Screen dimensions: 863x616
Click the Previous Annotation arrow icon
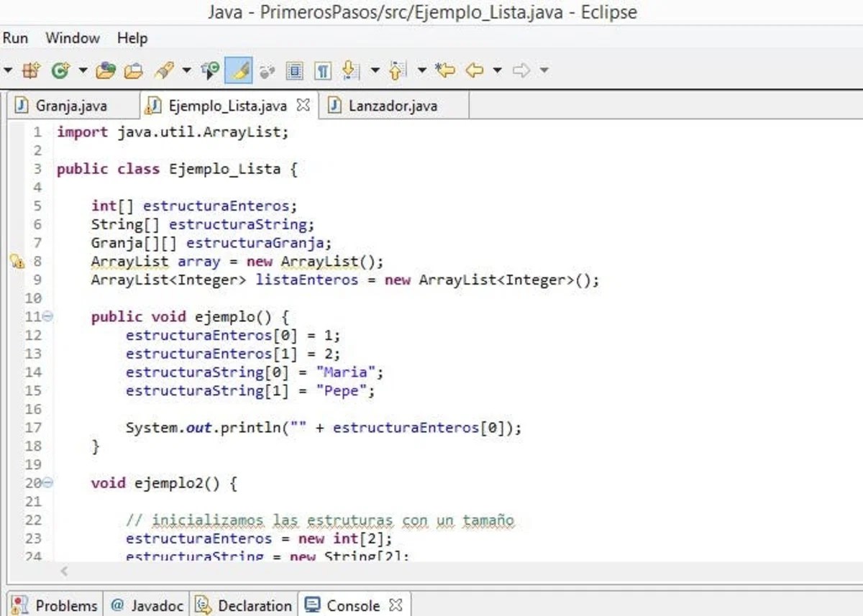point(397,70)
